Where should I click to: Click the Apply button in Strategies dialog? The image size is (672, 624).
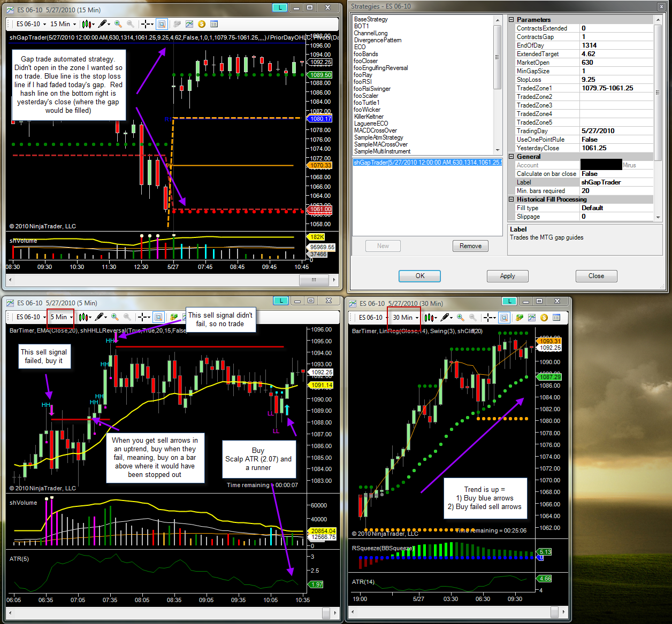click(508, 276)
